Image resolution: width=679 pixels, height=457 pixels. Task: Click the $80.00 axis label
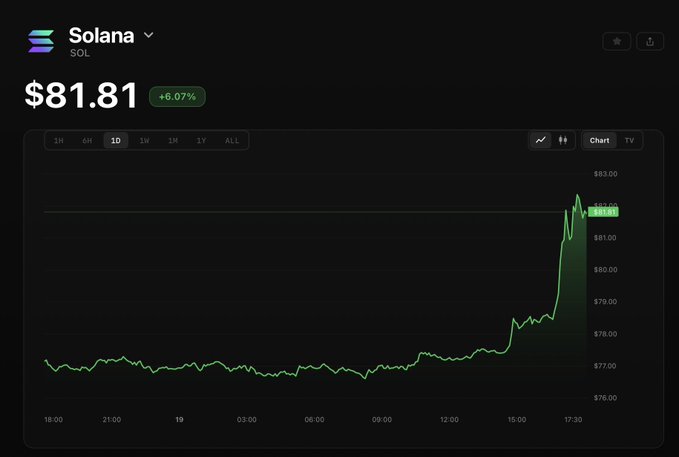click(x=605, y=270)
